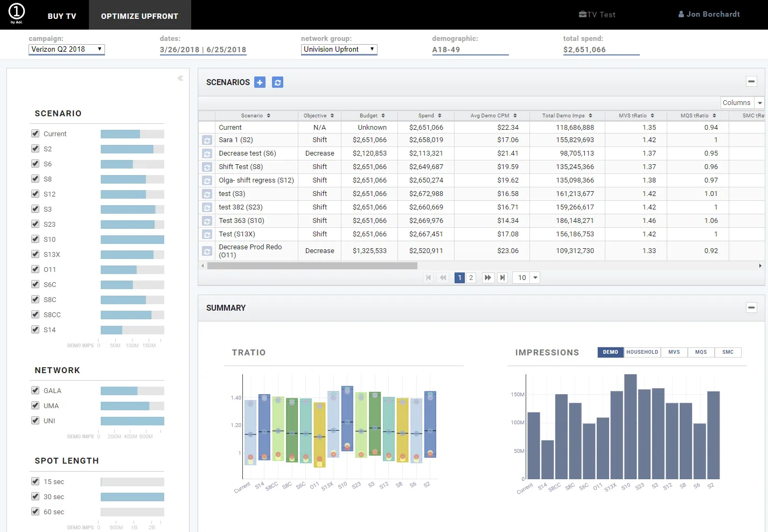Click the AOL One logo

[x=17, y=13]
